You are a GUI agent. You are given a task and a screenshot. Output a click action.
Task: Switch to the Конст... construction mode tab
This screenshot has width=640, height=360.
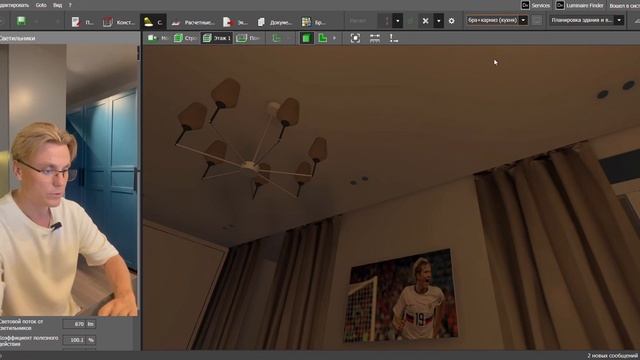[x=119, y=22]
